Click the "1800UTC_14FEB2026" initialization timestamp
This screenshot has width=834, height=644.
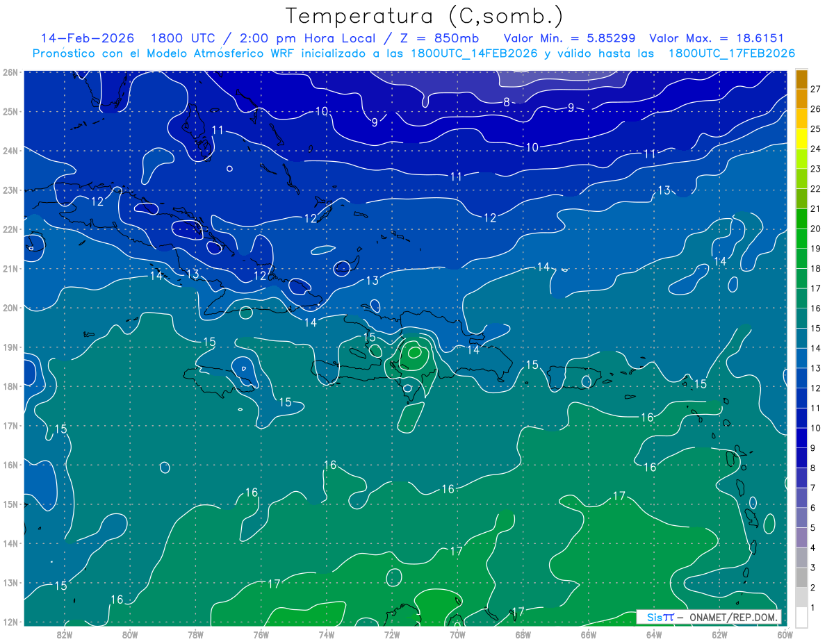474,53
